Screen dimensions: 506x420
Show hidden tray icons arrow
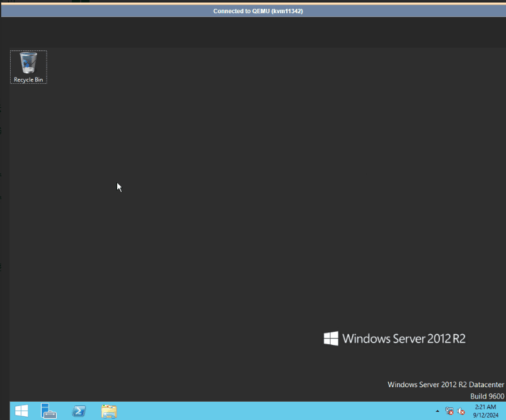(437, 411)
